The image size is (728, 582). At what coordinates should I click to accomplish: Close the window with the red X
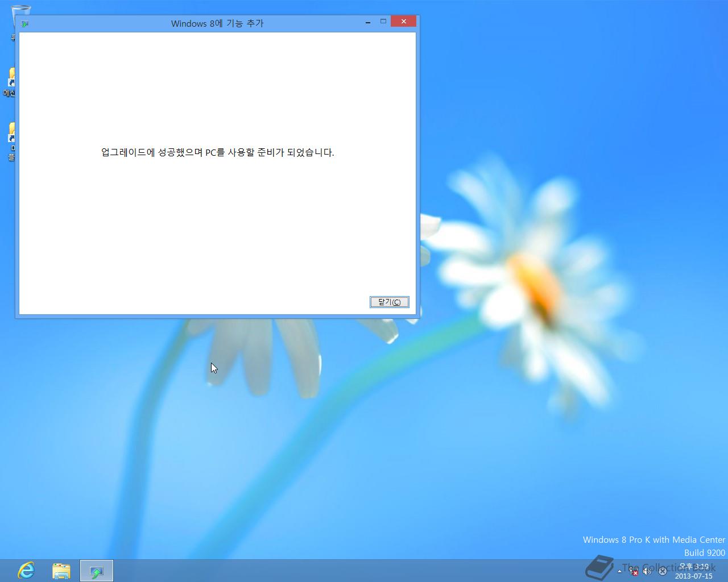[403, 22]
